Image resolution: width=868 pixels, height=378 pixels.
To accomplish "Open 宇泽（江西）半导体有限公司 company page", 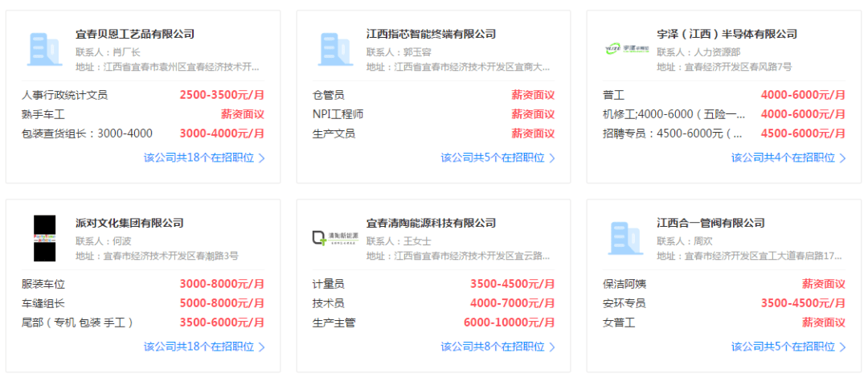I will [x=727, y=35].
